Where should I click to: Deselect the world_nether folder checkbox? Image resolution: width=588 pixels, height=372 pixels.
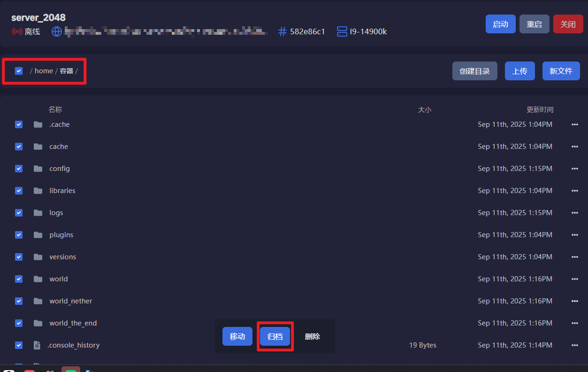click(x=19, y=301)
